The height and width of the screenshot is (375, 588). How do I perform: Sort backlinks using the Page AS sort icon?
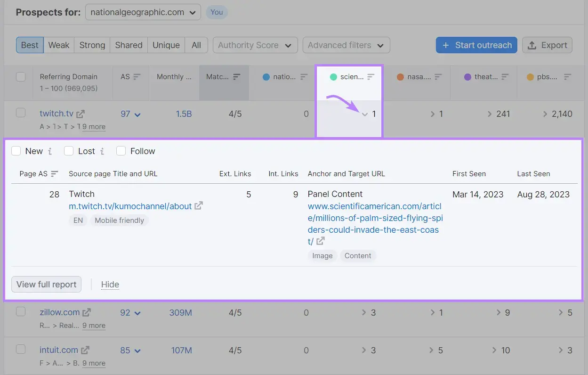(x=53, y=173)
